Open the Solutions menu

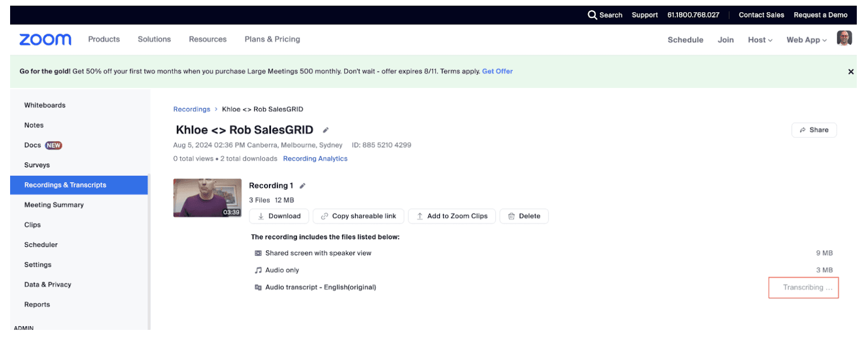click(x=154, y=39)
